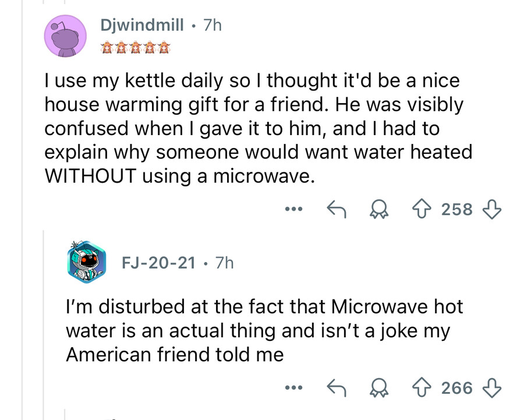Open Djwindmill's user profile from username

click(141, 25)
